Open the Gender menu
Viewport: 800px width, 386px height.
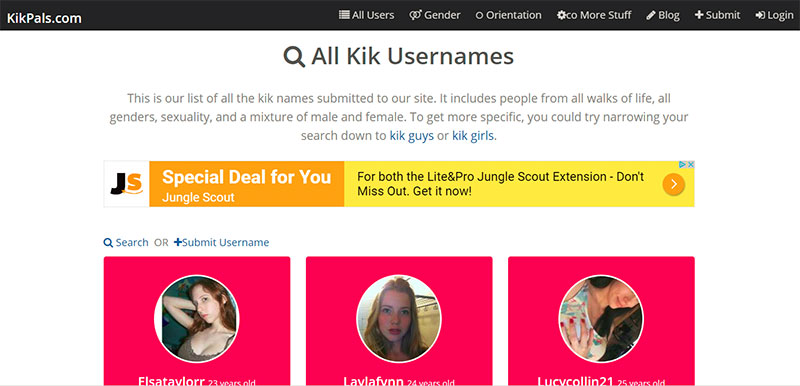click(435, 15)
